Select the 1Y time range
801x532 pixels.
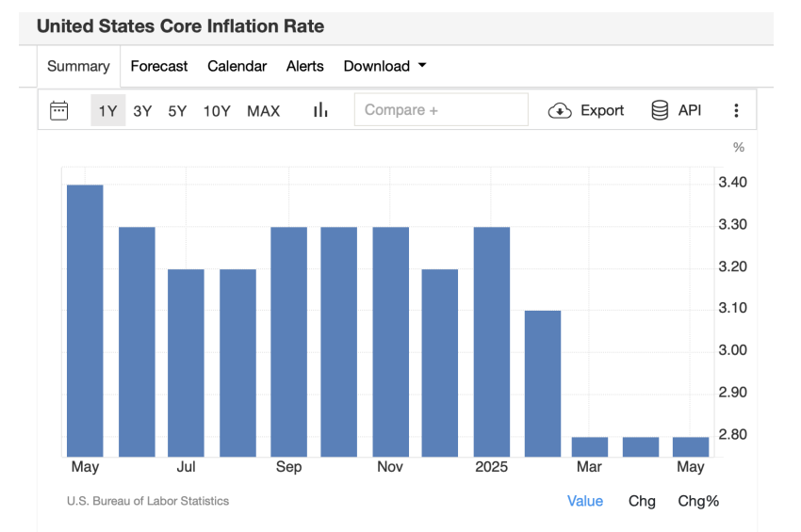tap(107, 110)
